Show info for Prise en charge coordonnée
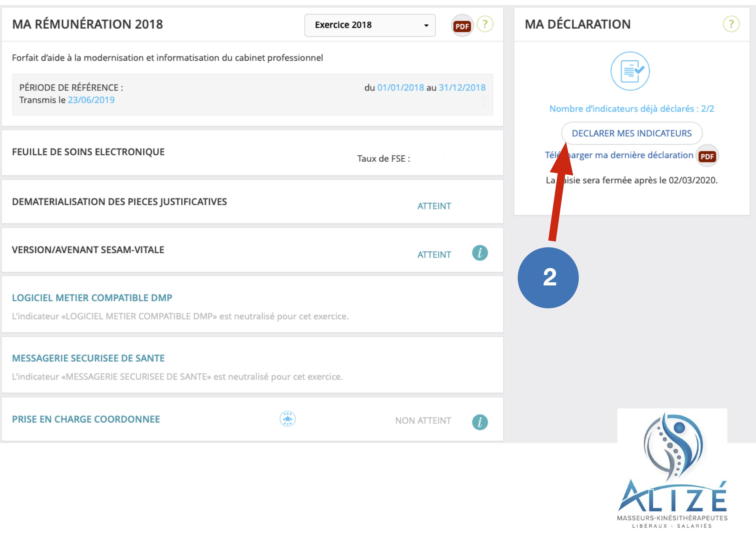Image resolution: width=756 pixels, height=534 pixels. click(480, 422)
